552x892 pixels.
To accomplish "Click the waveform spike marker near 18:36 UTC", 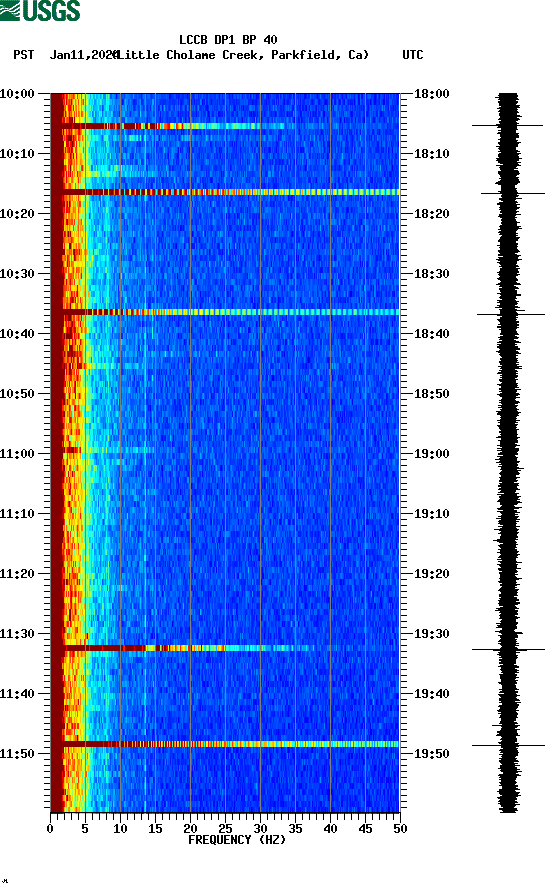I will tap(511, 314).
